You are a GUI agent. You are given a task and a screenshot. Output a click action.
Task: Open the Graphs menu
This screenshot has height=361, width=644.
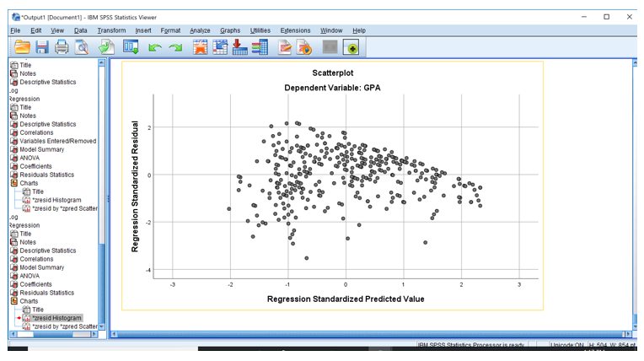[230, 30]
